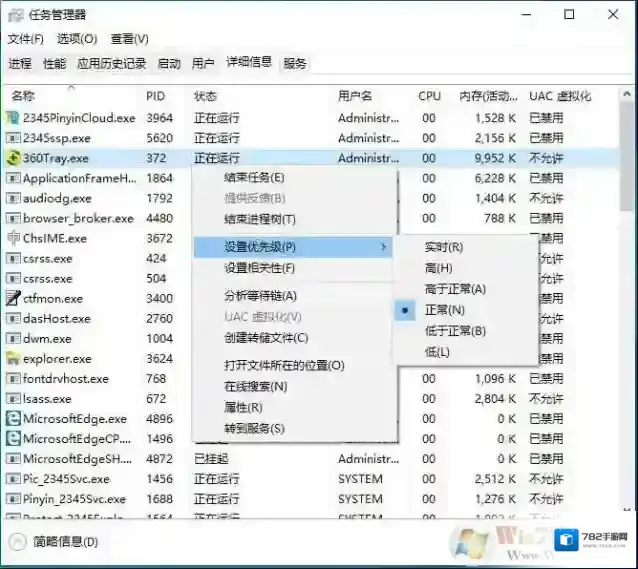This screenshot has height=569, width=638.
Task: Click the dwm.exe process icon
Action: 13,338
